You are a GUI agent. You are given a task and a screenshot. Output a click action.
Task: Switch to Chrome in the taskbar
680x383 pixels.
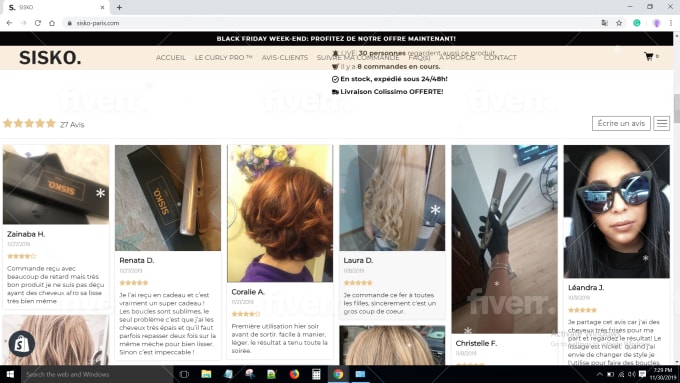[338, 374]
